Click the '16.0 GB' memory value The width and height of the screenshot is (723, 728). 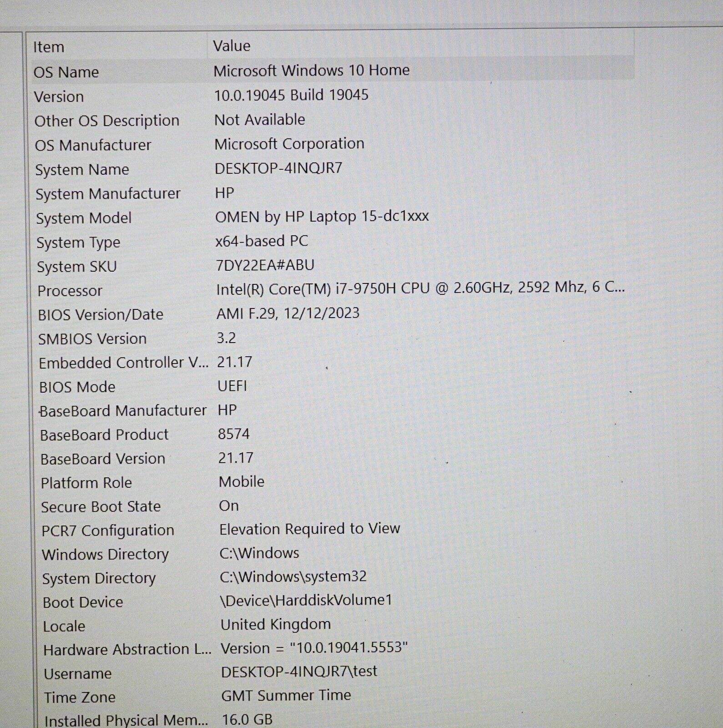pyautogui.click(x=248, y=719)
